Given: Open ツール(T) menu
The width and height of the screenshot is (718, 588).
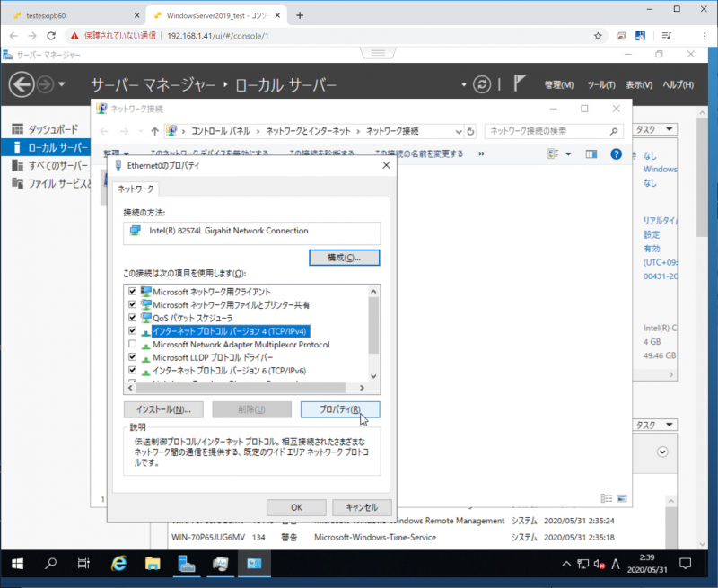Looking at the screenshot, I should 601,84.
